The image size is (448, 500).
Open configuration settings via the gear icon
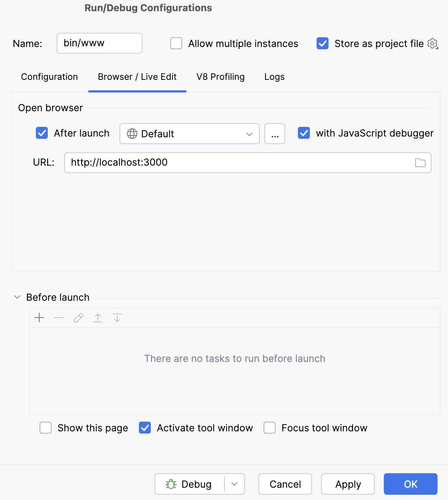click(432, 43)
